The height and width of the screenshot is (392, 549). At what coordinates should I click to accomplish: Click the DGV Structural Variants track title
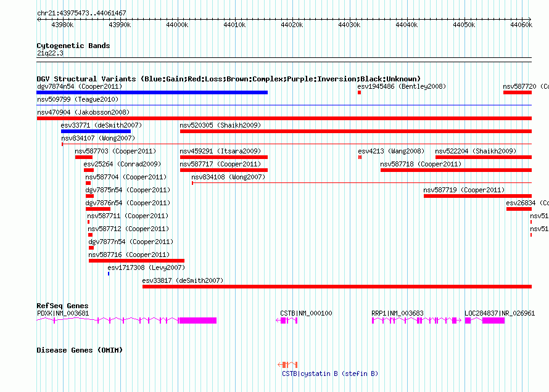(229, 79)
